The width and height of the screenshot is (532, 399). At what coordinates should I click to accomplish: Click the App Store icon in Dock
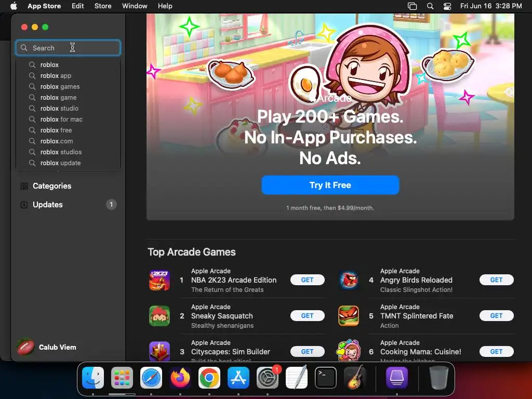click(238, 378)
